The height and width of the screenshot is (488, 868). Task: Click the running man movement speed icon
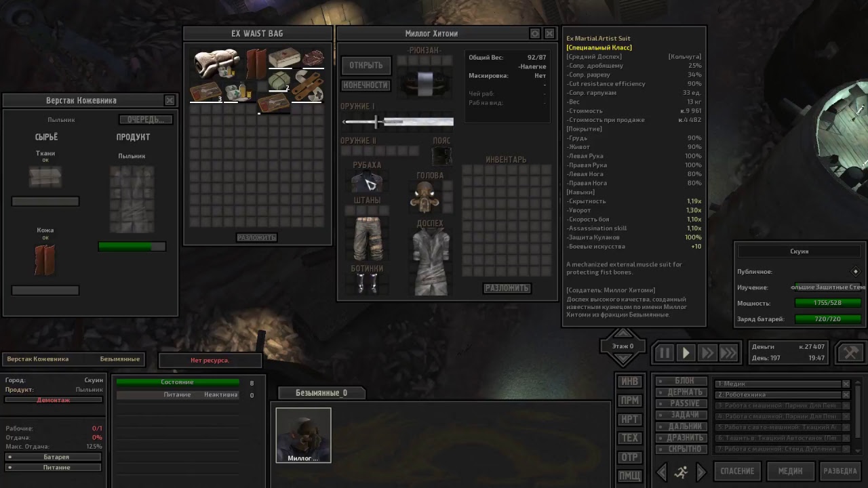coord(681,472)
